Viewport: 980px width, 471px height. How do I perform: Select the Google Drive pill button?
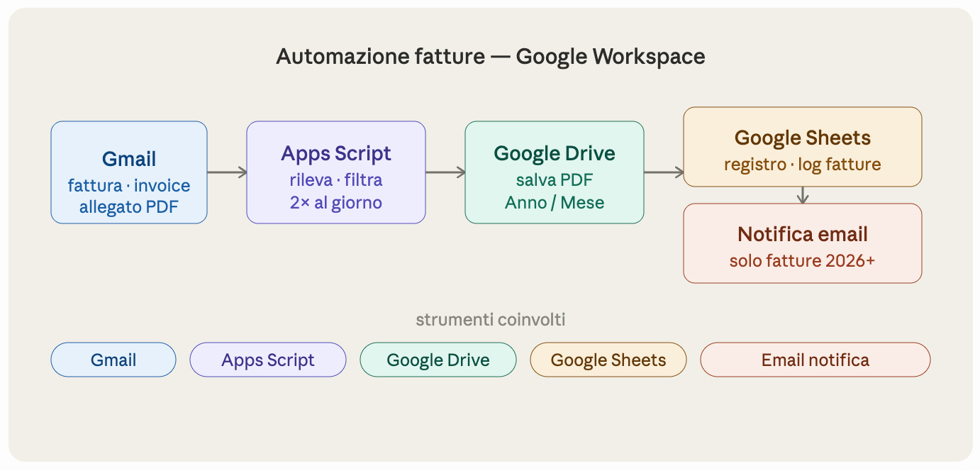[438, 360]
